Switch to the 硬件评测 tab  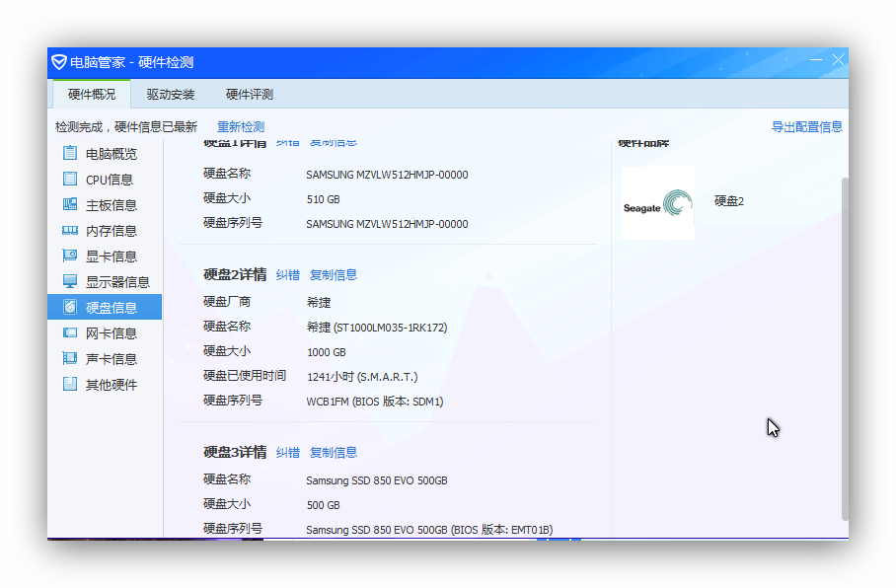(249, 95)
